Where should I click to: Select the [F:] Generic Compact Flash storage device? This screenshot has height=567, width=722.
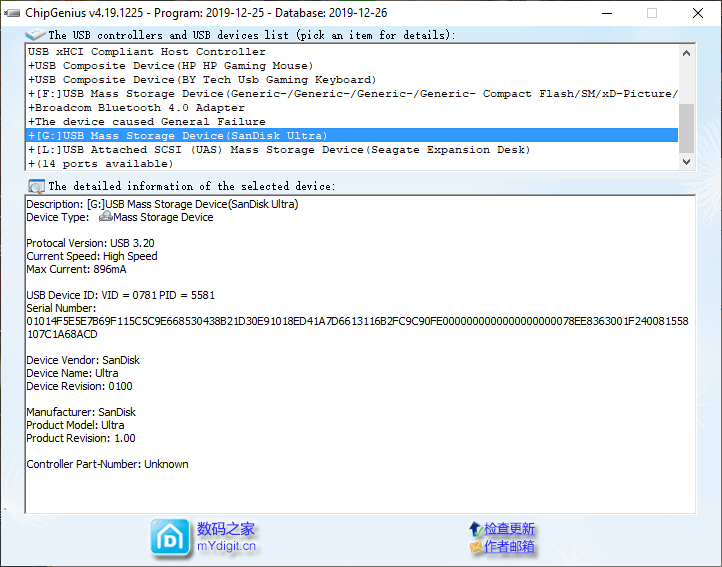352,94
